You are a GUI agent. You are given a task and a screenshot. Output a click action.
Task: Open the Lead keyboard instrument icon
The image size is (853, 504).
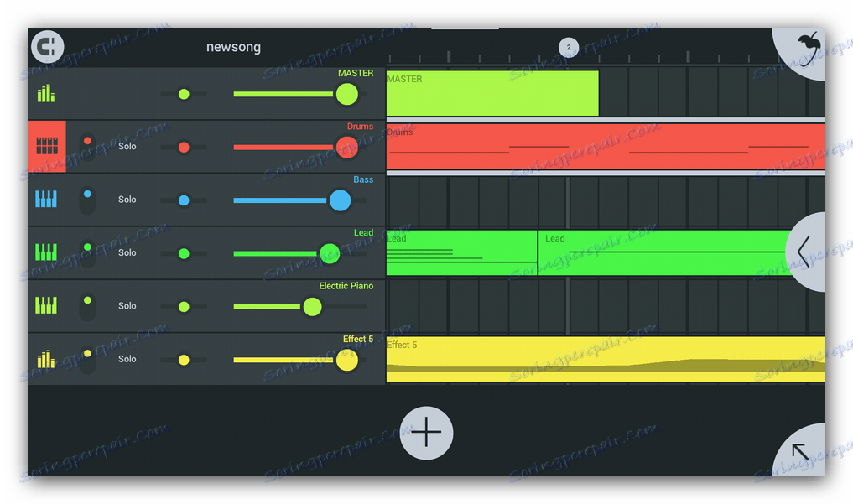(x=46, y=252)
